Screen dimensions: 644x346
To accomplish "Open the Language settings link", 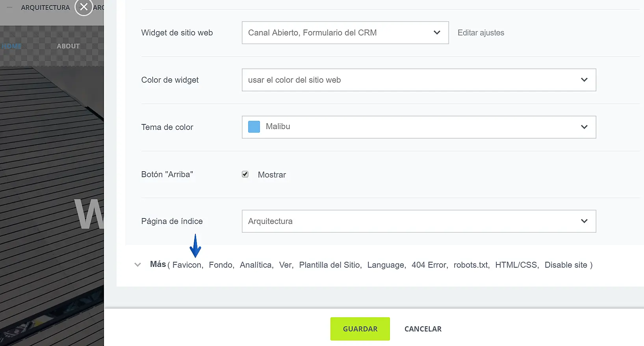I will tap(386, 265).
